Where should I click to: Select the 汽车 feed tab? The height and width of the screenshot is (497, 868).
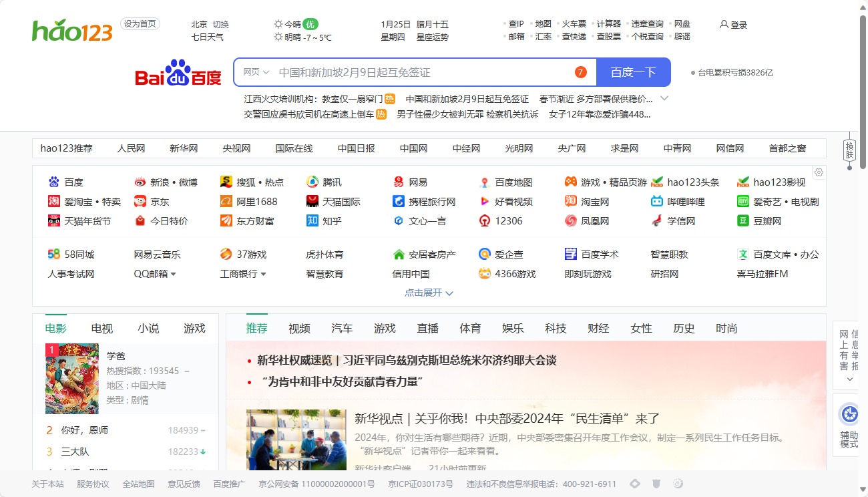342,328
